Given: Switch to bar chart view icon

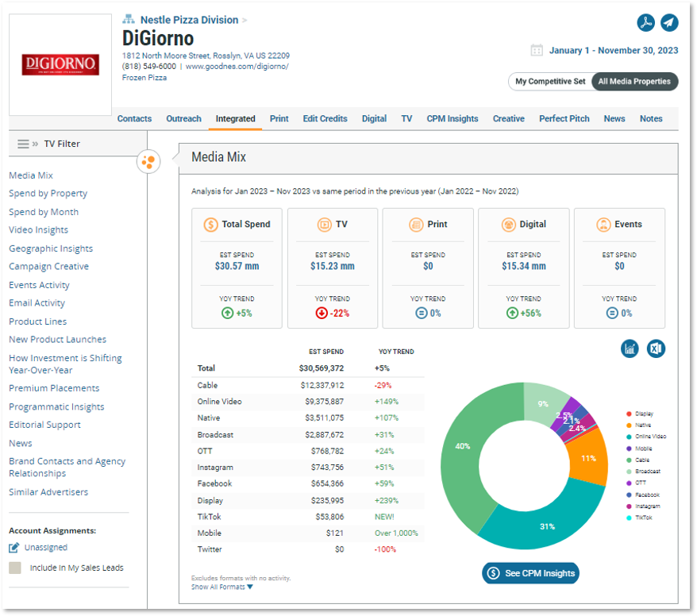Looking at the screenshot, I should pos(630,349).
